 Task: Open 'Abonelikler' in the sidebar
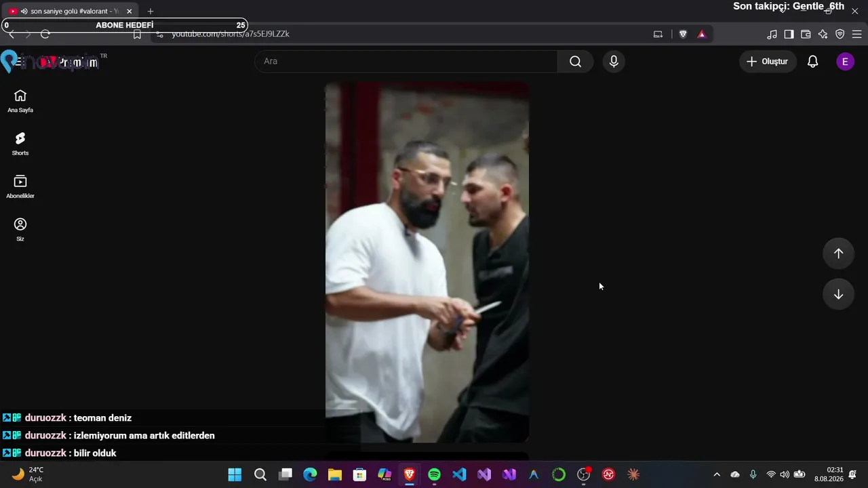pos(20,186)
